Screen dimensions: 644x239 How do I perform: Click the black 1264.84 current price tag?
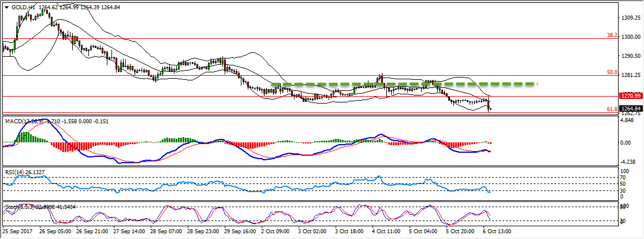tap(630, 108)
